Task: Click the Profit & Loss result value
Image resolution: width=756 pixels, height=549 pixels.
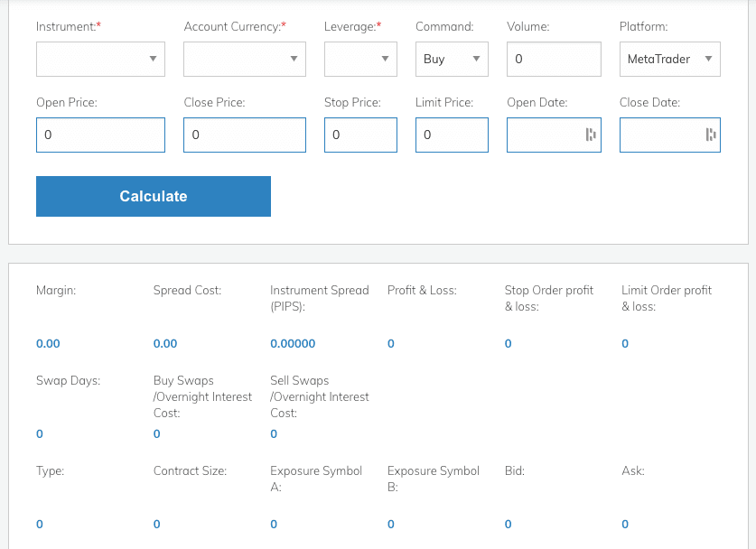Action: click(x=391, y=344)
